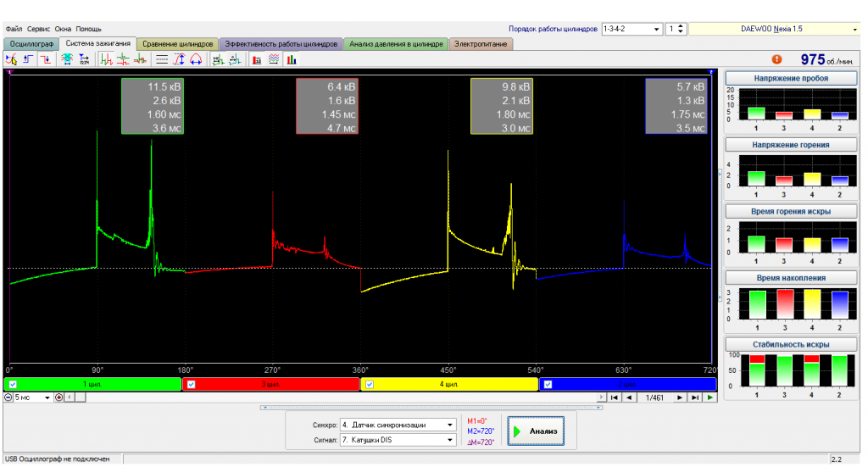Screen dimensions: 868x467
Task: Toggle the 1 цил. green checkbox
Action: coord(13,384)
